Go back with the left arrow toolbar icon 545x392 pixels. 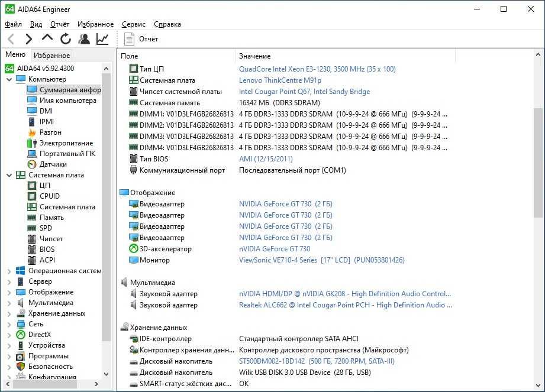click(11, 39)
